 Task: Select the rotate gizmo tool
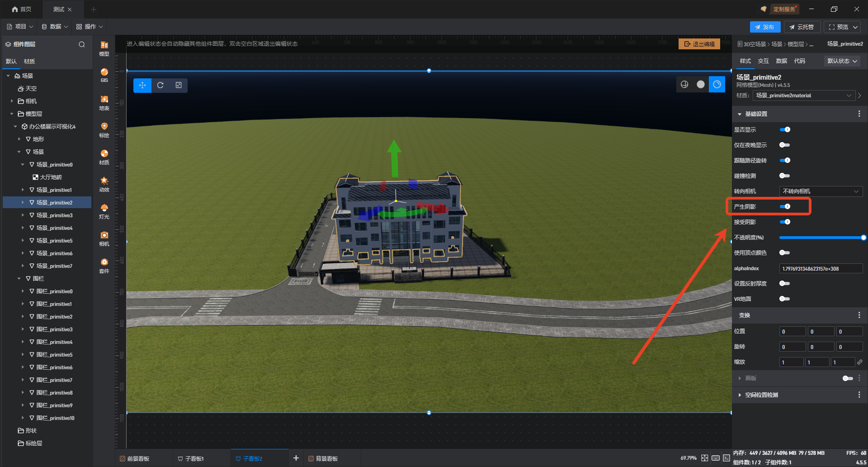click(160, 85)
